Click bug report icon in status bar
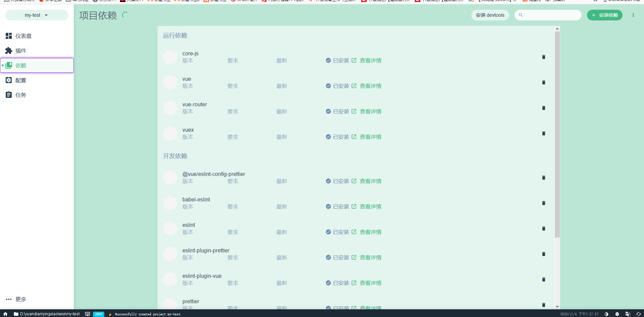644x317 pixels. pos(617,314)
